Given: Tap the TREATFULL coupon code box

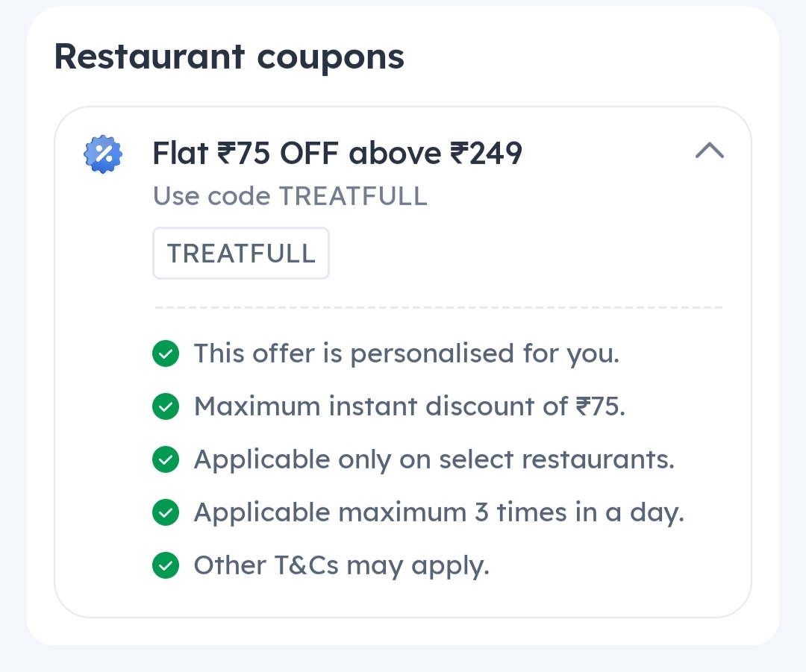Looking at the screenshot, I should (240, 253).
